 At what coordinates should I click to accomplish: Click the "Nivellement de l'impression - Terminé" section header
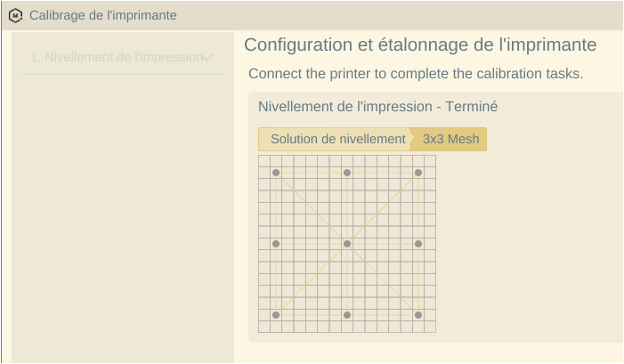tap(377, 107)
